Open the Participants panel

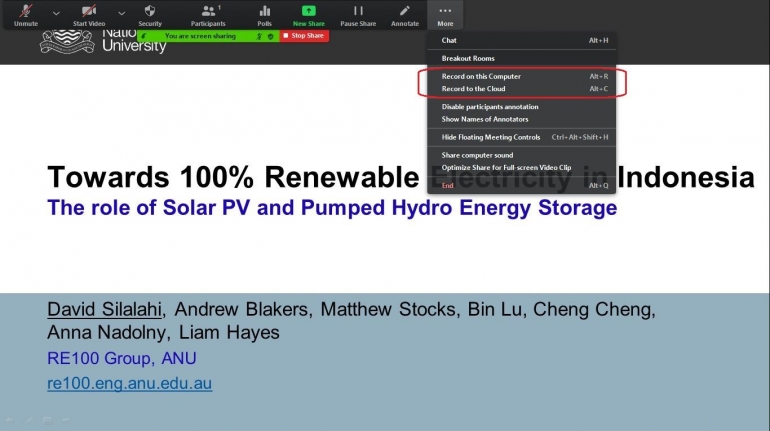point(208,11)
